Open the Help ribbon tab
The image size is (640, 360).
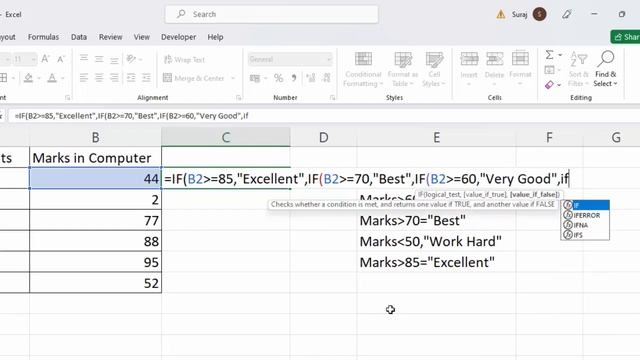[215, 37]
